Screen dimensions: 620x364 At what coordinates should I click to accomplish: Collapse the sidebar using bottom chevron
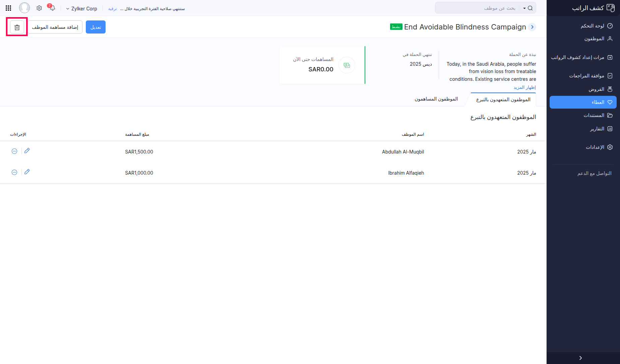click(580, 358)
